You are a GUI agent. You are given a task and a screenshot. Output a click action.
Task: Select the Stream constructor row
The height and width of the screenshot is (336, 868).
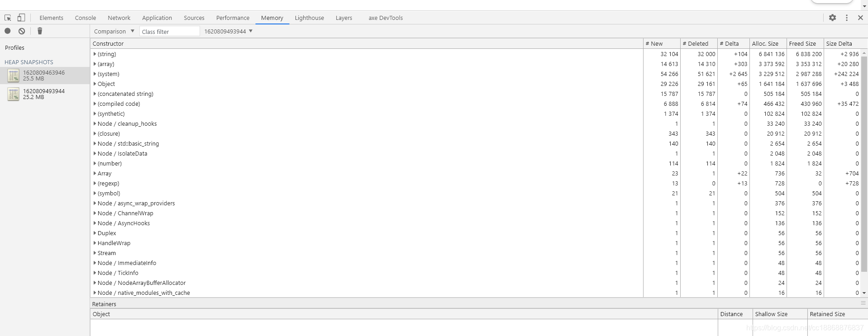[x=475, y=253]
